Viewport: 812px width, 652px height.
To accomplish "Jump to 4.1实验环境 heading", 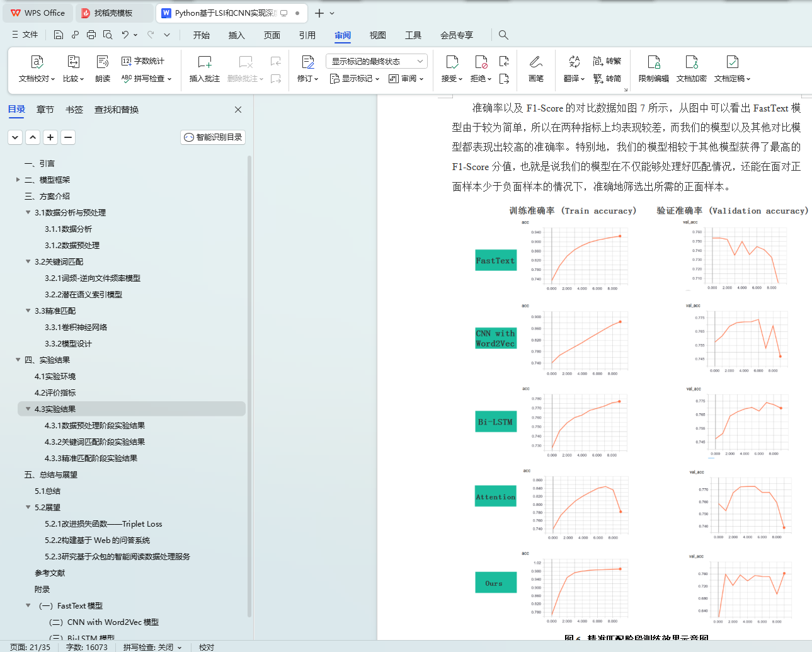I will (x=55, y=376).
